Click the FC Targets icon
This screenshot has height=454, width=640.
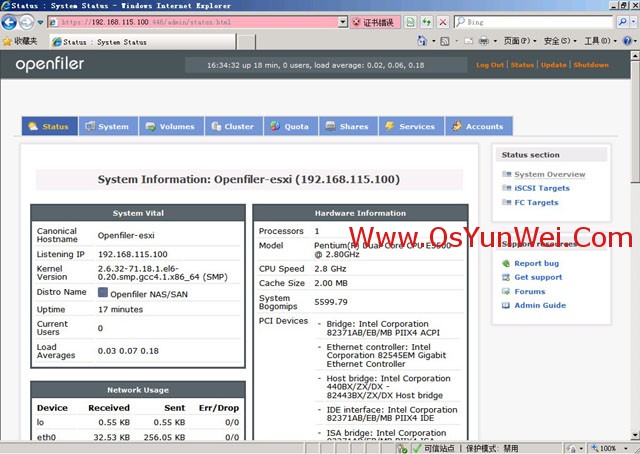tap(506, 202)
